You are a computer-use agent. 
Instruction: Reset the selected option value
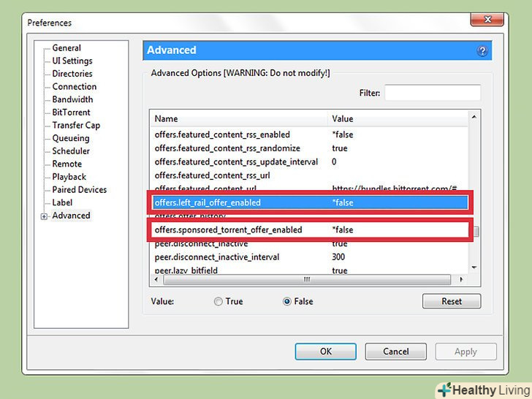point(452,301)
